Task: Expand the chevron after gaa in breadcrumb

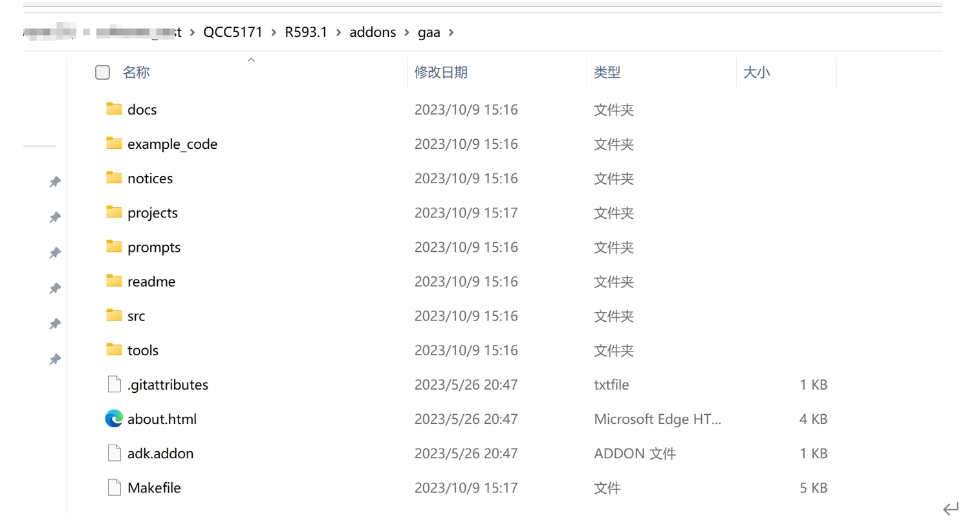Action: click(x=451, y=32)
